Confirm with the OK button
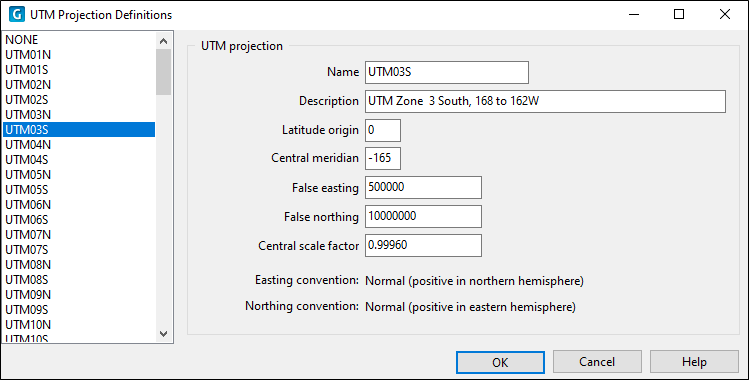This screenshot has width=749, height=380. [500, 362]
